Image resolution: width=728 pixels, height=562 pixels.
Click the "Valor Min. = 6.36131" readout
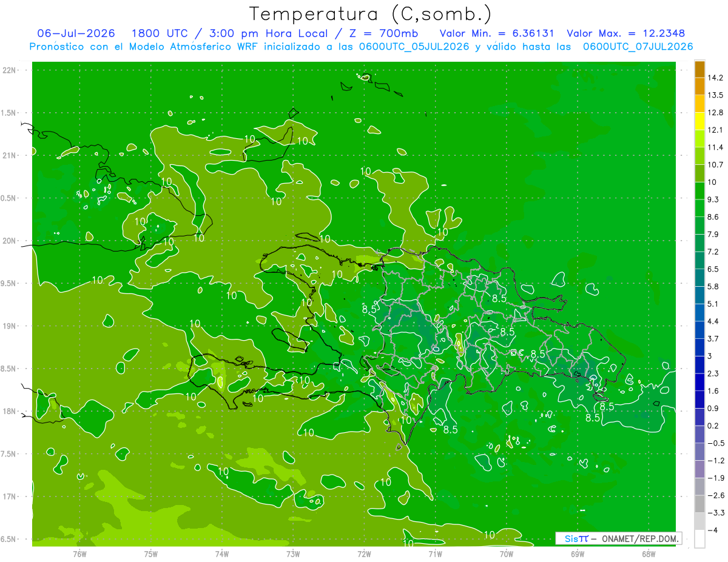496,33
